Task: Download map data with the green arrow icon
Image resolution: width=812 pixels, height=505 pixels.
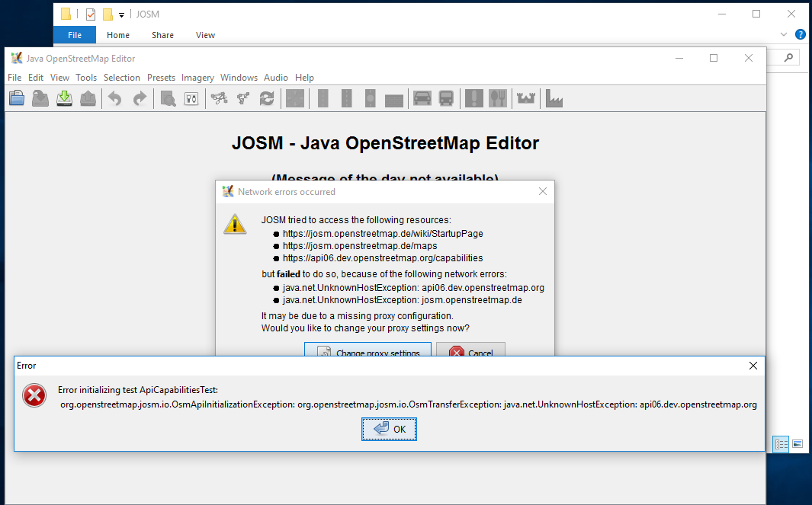Action: 64,97
